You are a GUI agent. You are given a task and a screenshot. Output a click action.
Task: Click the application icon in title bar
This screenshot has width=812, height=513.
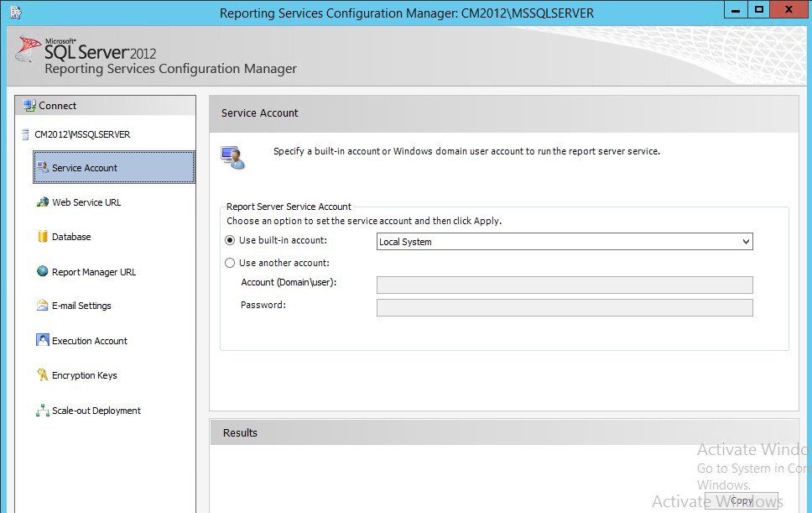[14, 13]
